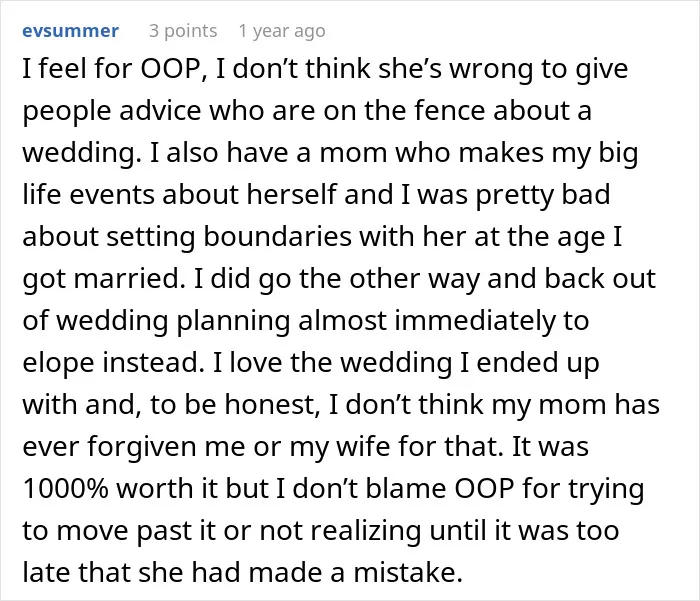Click the '1000%' text in the comment
The width and height of the screenshot is (700, 601).
coord(65,488)
